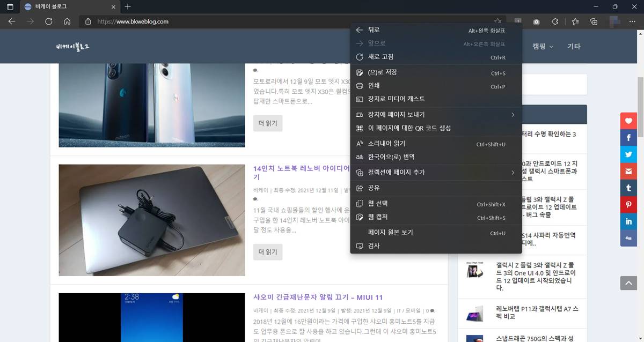
Task: Share page via Twitter sidebar icon
Action: click(x=628, y=154)
